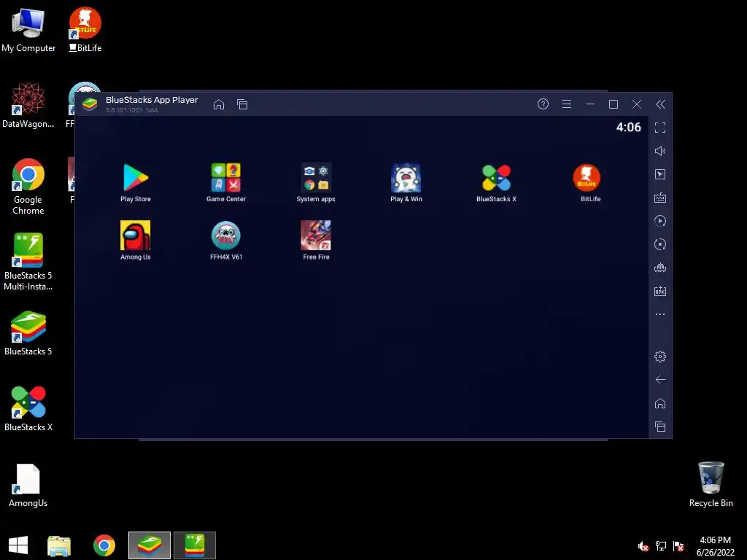Open File Explorer from the taskbar
Viewport: 747px width, 560px height.
coord(59,545)
